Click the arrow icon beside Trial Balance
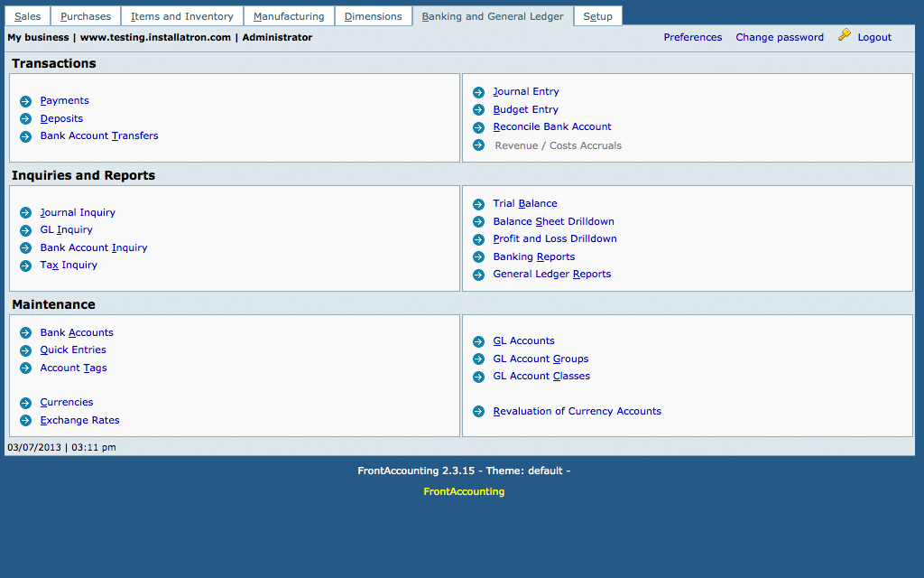 478,204
